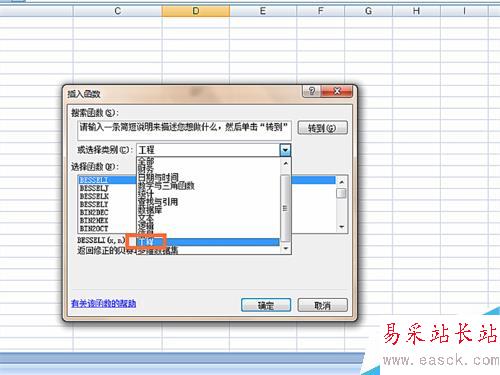This screenshot has height=375, width=500.
Task: Select column G header
Action: 368,11
